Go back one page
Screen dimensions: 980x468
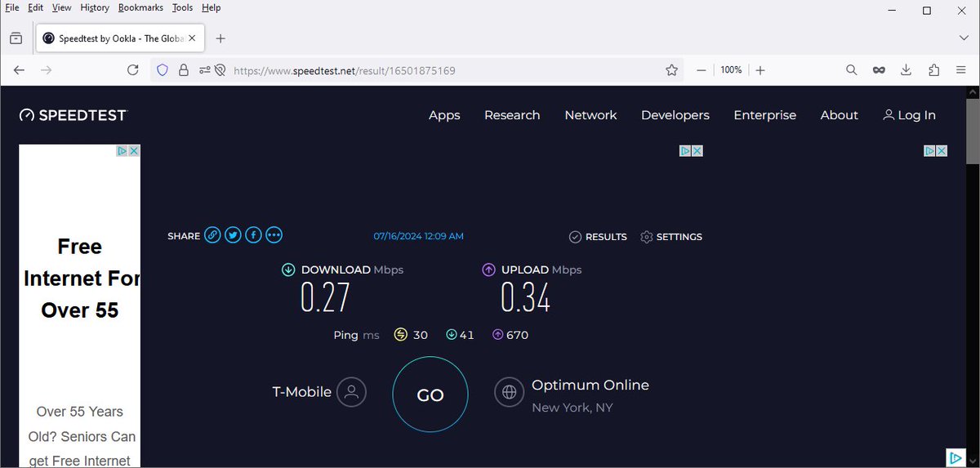20,70
